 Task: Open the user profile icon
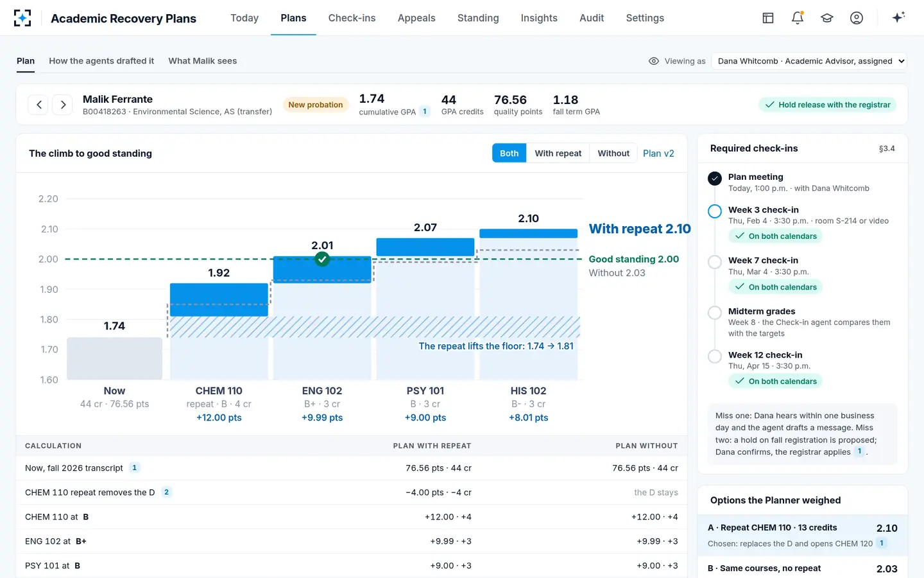857,18
